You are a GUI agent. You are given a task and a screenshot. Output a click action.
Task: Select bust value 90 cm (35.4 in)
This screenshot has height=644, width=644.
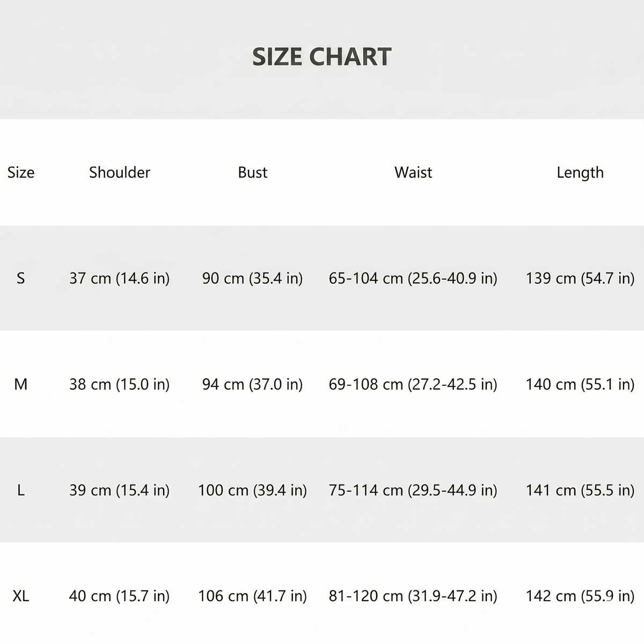pos(253,279)
